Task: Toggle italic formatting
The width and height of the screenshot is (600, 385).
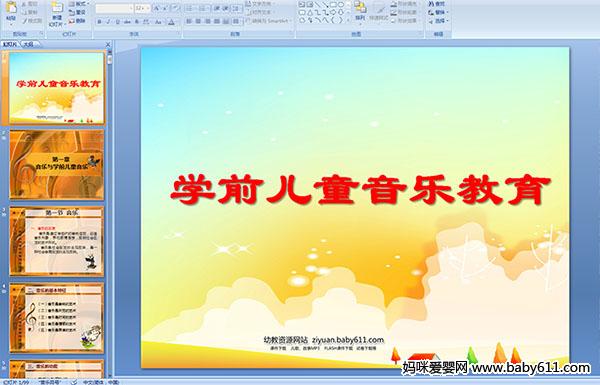Action: point(108,22)
